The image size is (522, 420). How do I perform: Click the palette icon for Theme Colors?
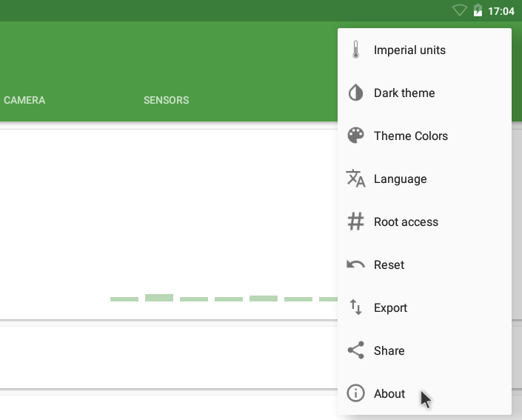coord(355,136)
